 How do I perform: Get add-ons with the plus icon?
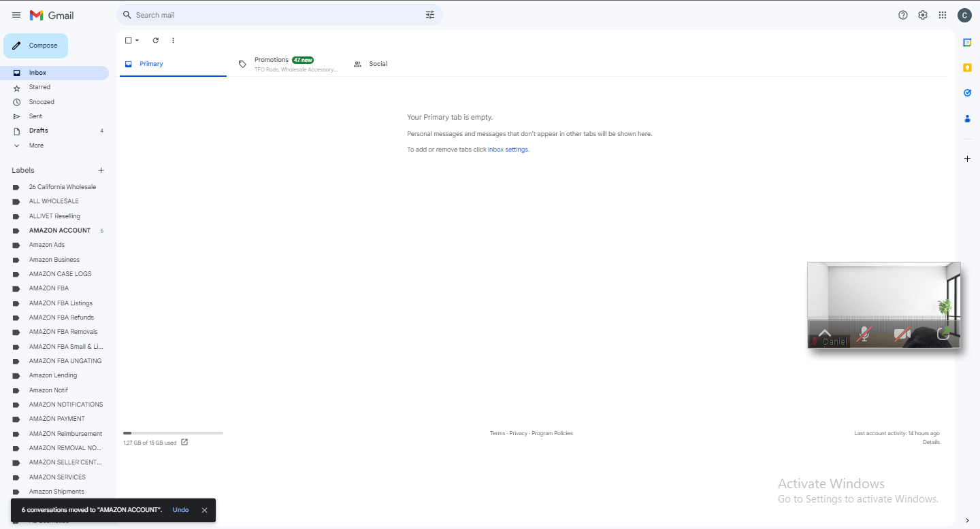coord(967,158)
